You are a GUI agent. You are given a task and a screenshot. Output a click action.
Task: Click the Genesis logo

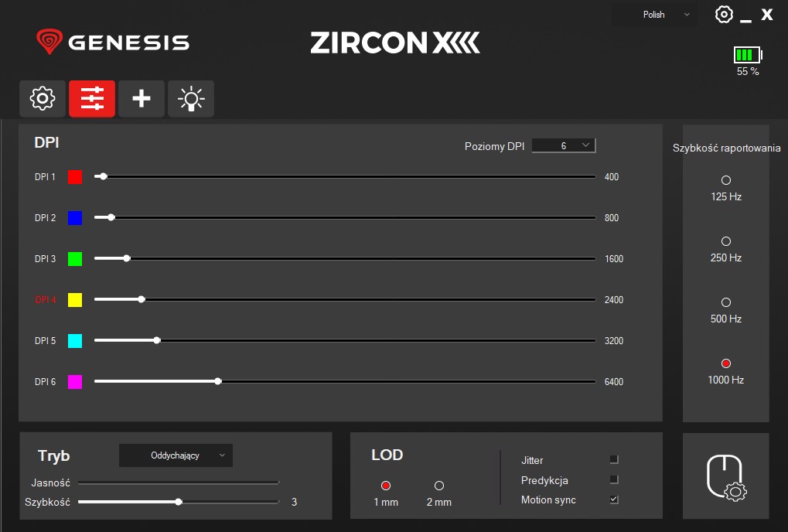pyautogui.click(x=113, y=42)
